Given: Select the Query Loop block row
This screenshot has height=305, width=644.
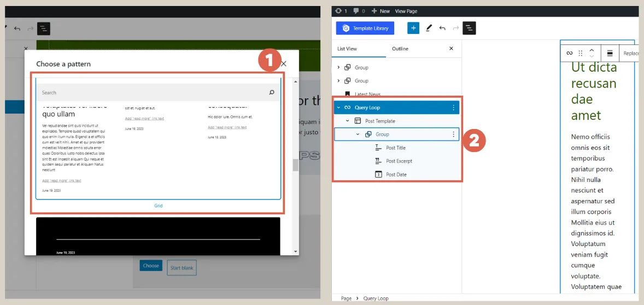Looking at the screenshot, I should [x=397, y=108].
